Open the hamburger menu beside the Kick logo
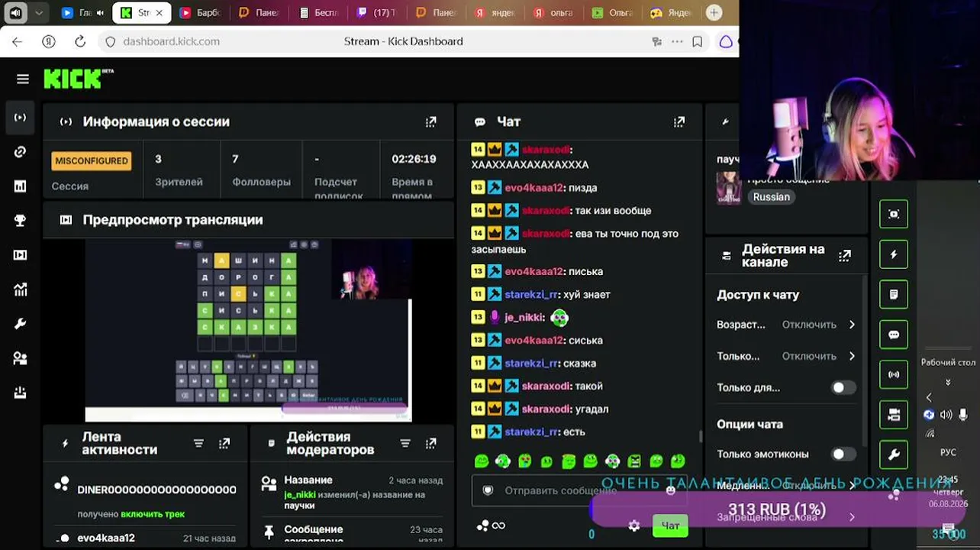This screenshot has width=980, height=550. pyautogui.click(x=23, y=79)
